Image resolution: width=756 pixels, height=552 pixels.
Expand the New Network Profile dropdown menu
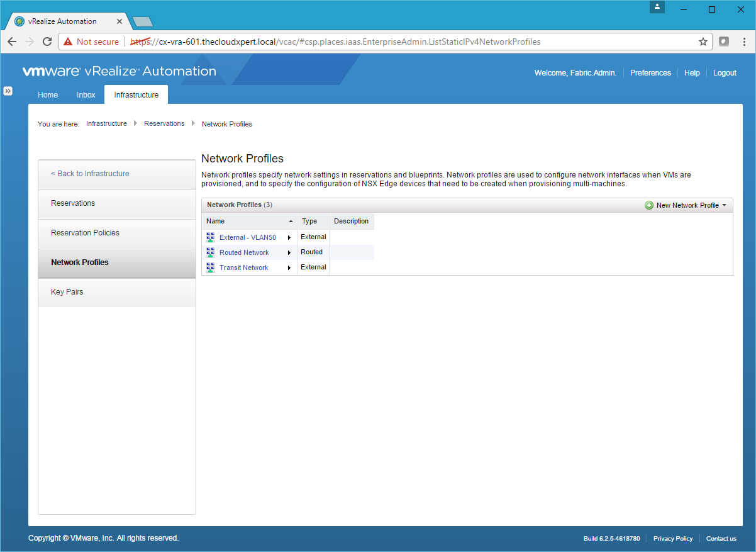click(724, 205)
